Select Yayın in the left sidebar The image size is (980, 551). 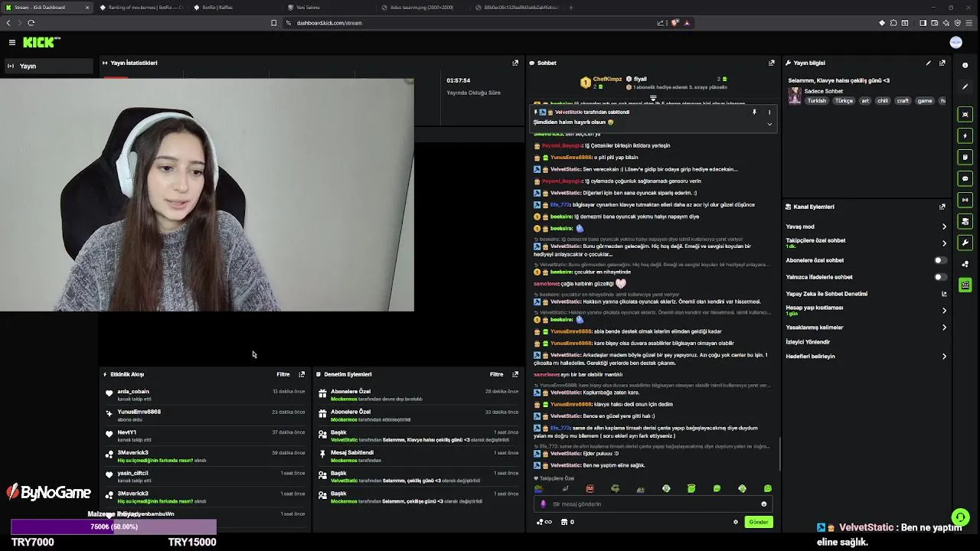click(47, 67)
